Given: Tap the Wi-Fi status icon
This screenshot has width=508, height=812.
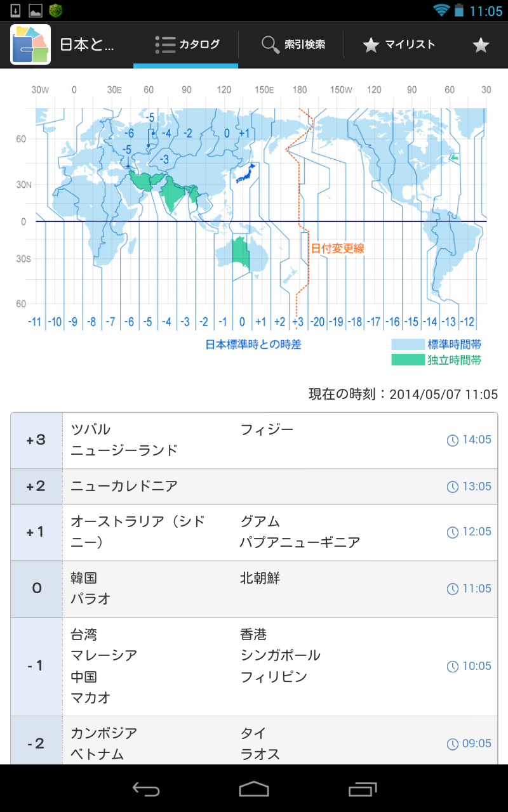Looking at the screenshot, I should [441, 10].
